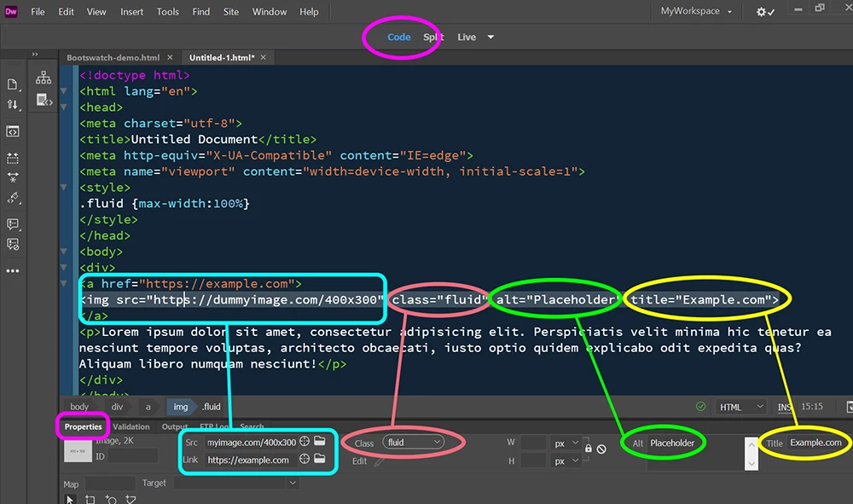Open the Window menu
This screenshot has width=853, height=504.
(270, 11)
